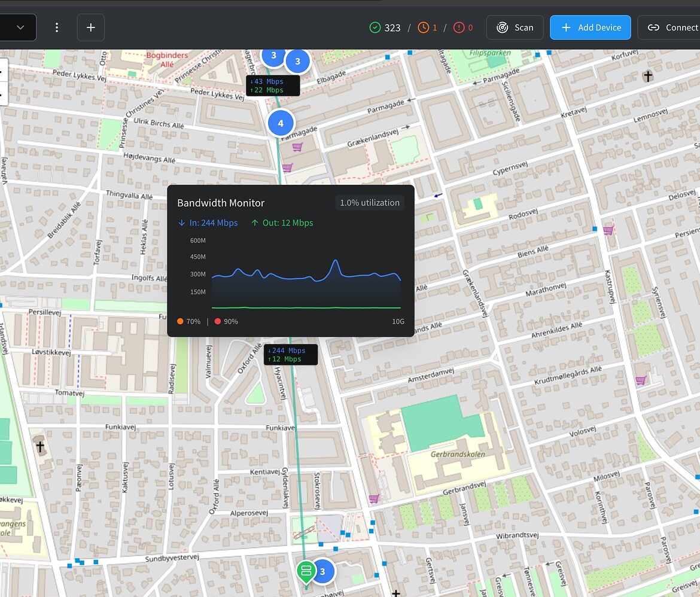Click the Scan button
This screenshot has width=700, height=597.
point(515,28)
